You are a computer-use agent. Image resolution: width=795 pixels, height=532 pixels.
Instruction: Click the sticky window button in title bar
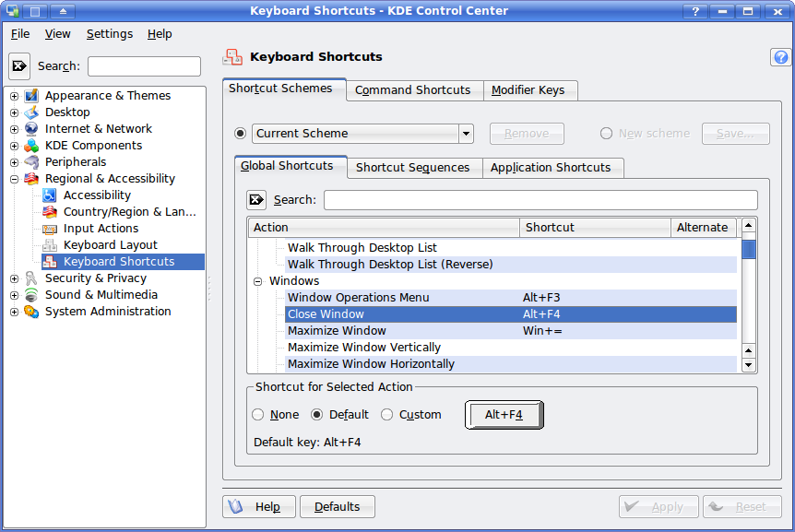(35, 11)
